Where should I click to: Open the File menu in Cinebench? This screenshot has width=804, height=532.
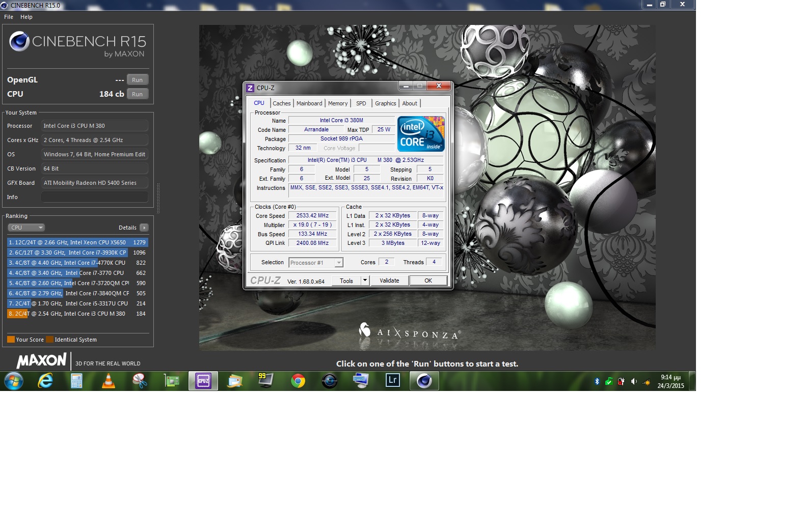[x=9, y=17]
